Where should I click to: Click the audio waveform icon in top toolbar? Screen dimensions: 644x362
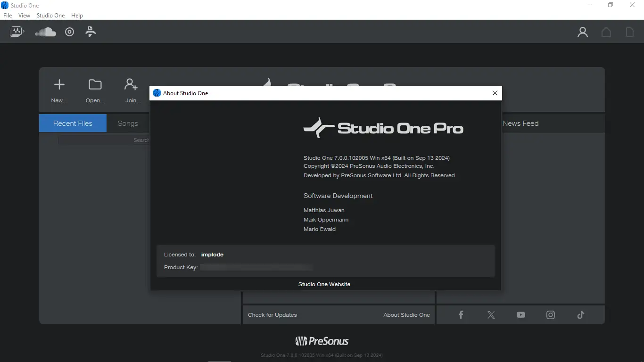tap(17, 32)
